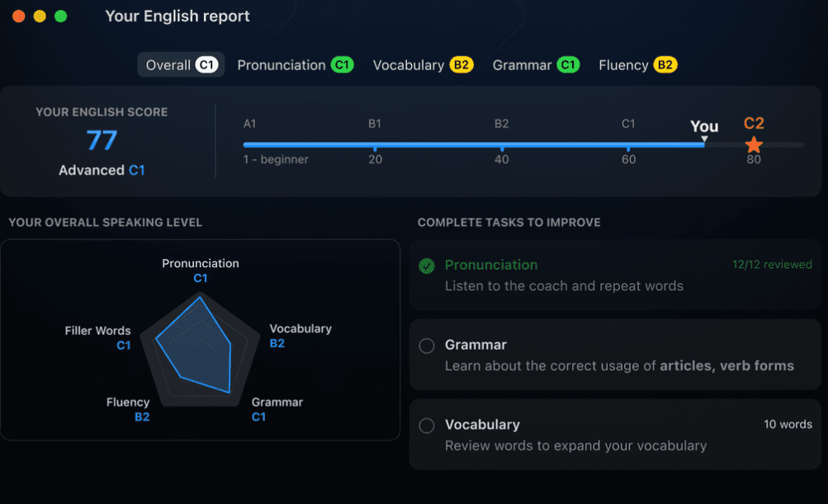The image size is (828, 504).
Task: Click the orange C2 star goal icon
Action: click(x=754, y=144)
